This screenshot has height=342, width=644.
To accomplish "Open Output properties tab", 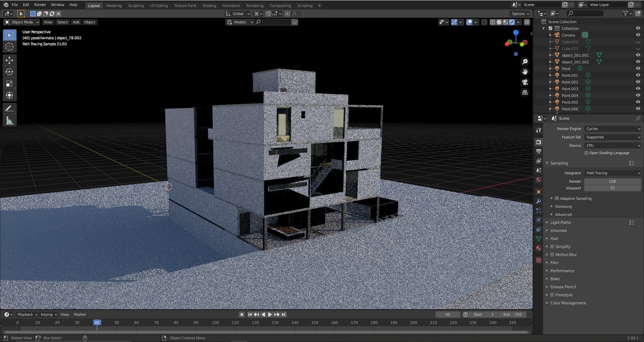I will [x=539, y=152].
